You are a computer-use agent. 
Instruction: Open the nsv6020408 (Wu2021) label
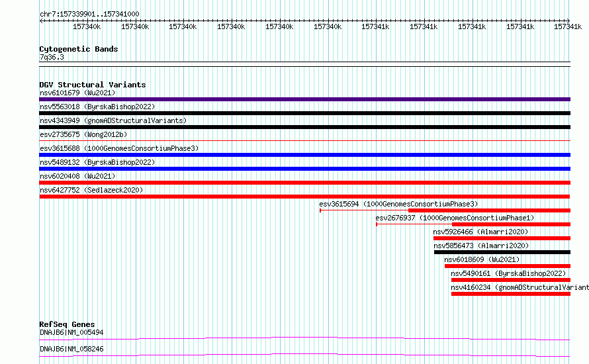tap(77, 176)
